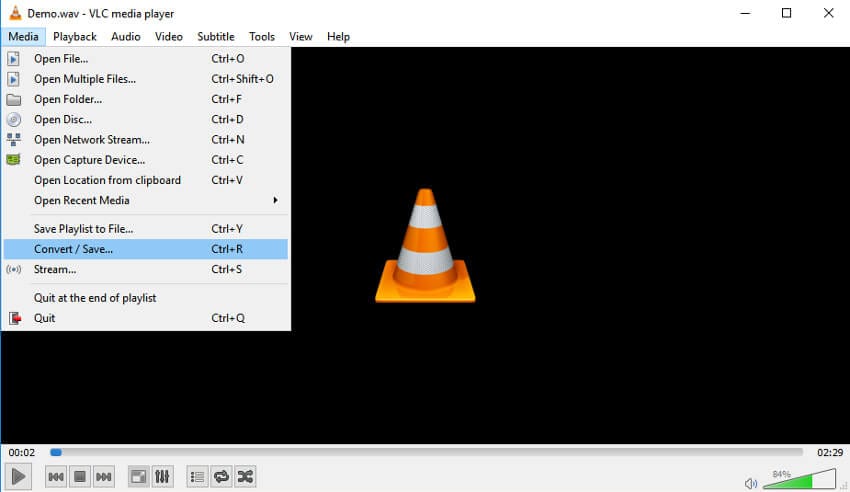850x492 pixels.
Task: Click the folder icon beside Open Folder
Action: click(x=14, y=100)
